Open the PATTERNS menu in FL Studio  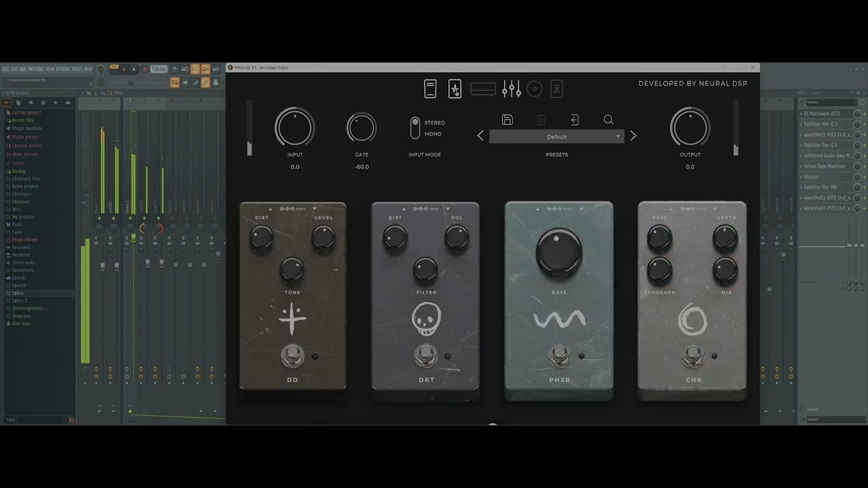point(36,69)
